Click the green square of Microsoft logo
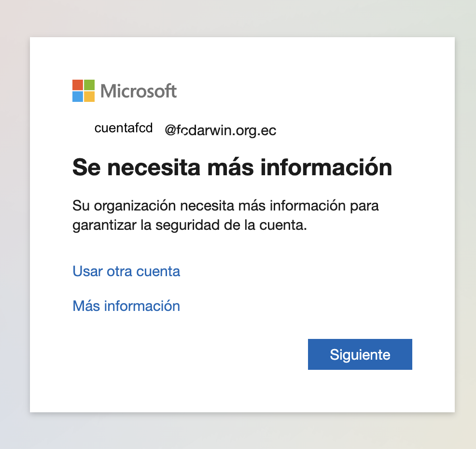Screen dimensions: 476x449 click(89, 85)
